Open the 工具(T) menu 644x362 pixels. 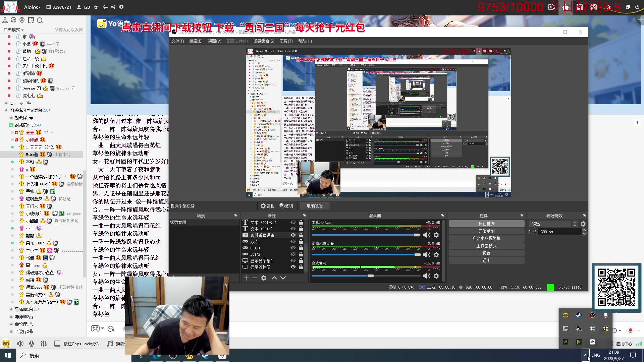tap(286, 41)
